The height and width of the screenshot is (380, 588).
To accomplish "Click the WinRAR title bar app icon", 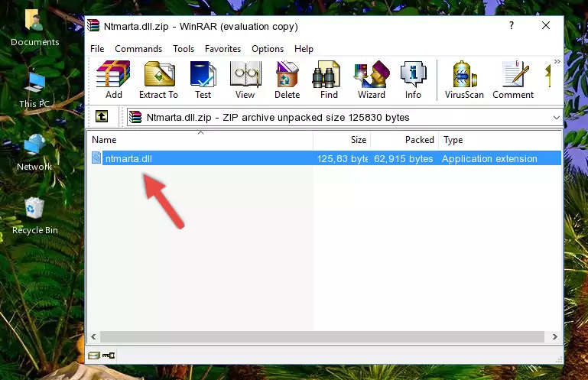I will pyautogui.click(x=93, y=25).
